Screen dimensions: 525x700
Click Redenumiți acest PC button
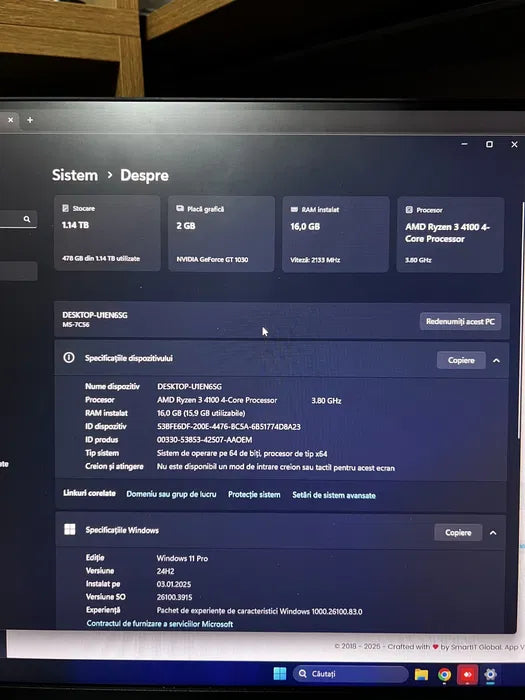tap(460, 321)
